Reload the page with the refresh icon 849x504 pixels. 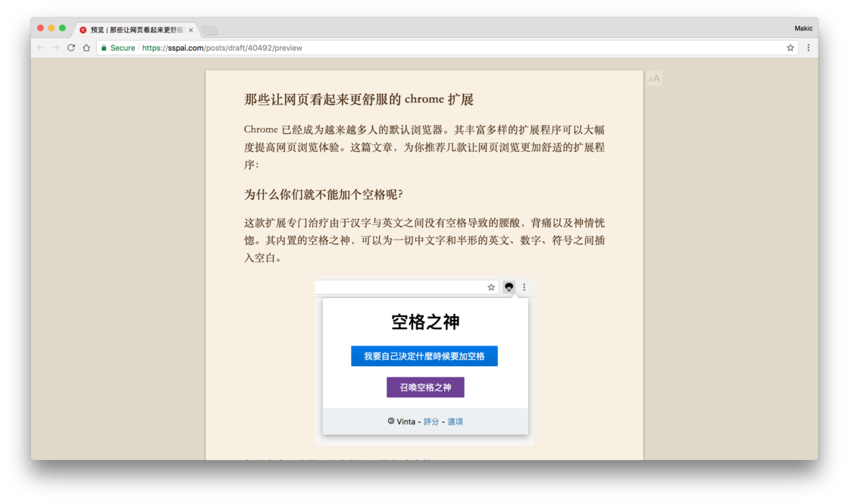(71, 48)
